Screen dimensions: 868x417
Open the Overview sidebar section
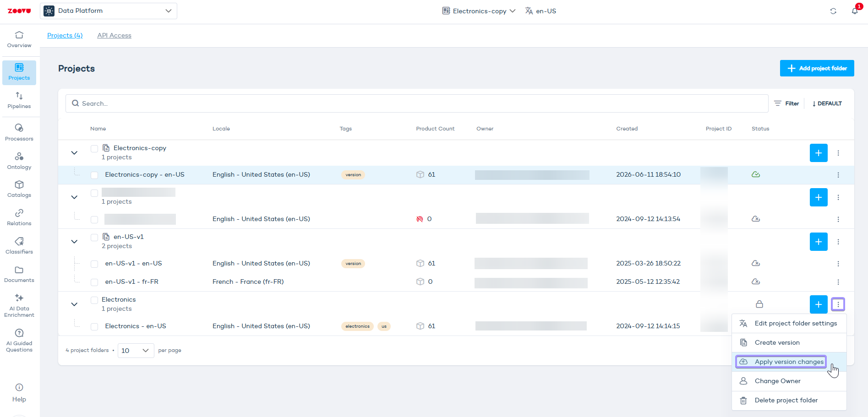coord(19,39)
